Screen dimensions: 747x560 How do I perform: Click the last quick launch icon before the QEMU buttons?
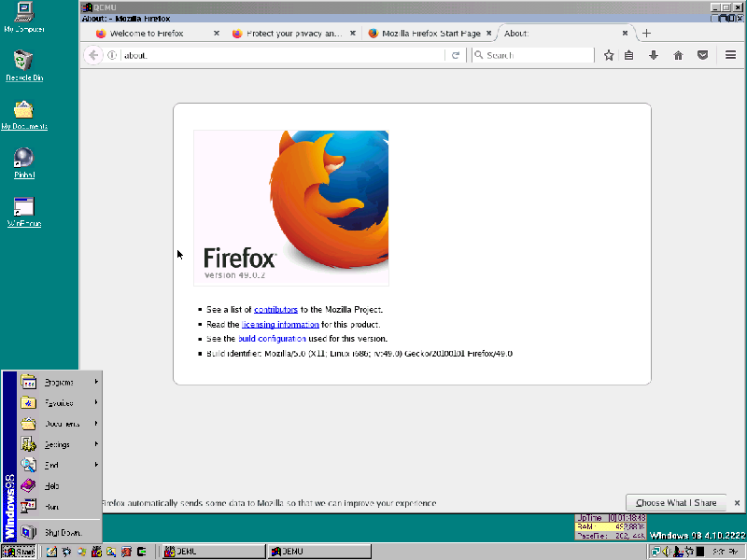142,552
